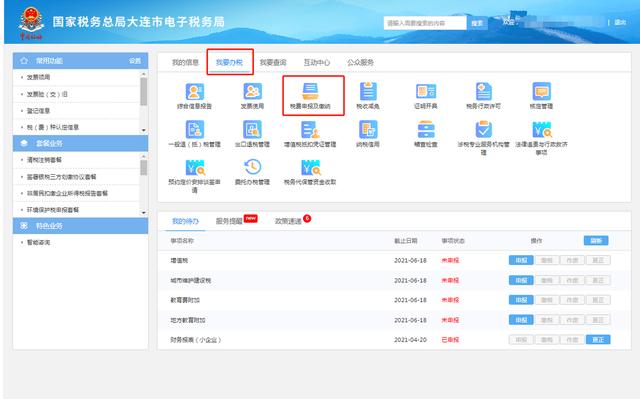Screen dimensions: 640x399
Task: Open 登记信息 in sidebar
Action: (38, 111)
